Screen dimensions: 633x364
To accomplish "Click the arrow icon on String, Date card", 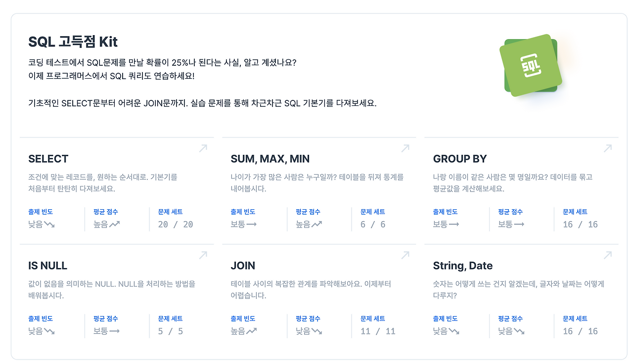I will point(607,255).
